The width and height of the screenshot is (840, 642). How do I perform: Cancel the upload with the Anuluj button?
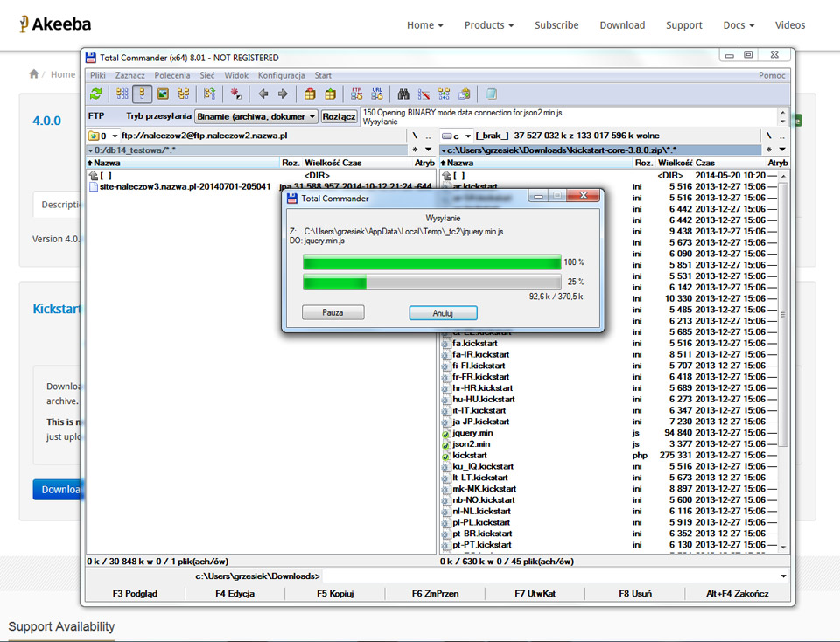tap(443, 313)
